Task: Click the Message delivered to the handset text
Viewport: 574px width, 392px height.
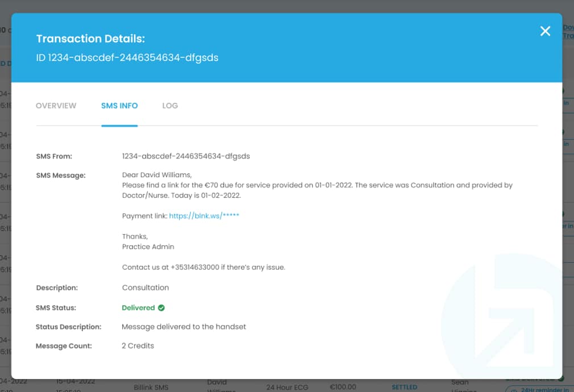Action: click(x=183, y=327)
